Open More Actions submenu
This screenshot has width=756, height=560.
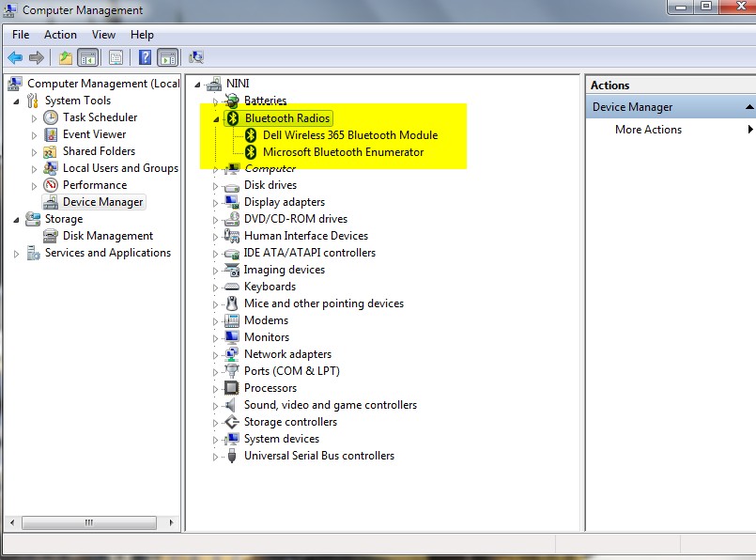(x=649, y=130)
